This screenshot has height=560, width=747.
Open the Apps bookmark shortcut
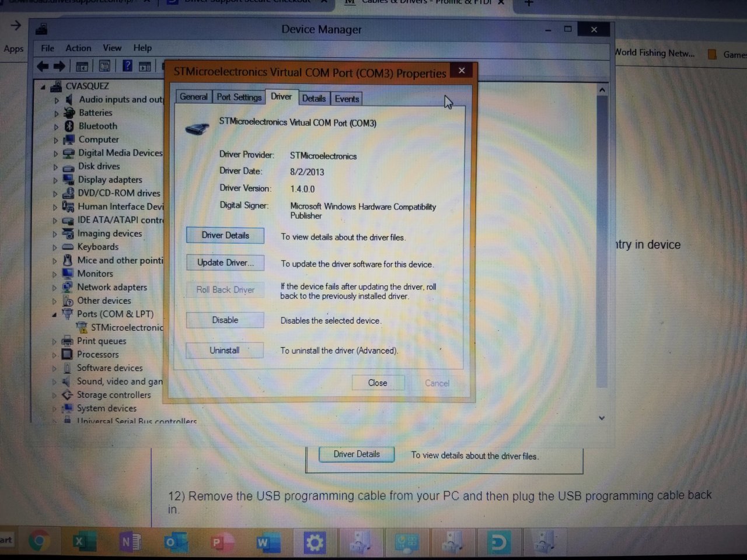point(13,48)
